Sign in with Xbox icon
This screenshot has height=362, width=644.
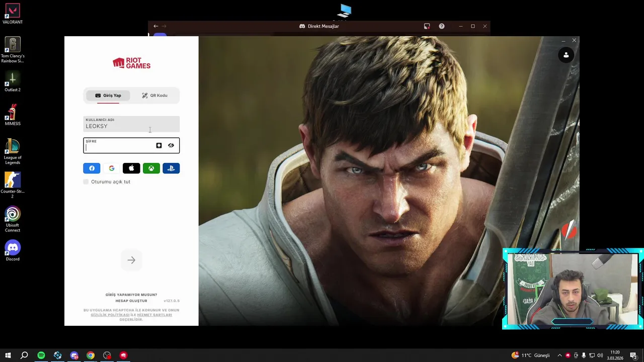pyautogui.click(x=151, y=168)
